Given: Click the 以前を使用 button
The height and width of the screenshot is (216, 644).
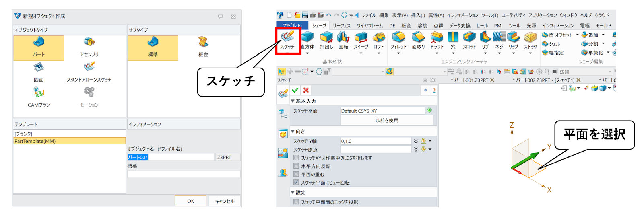Looking at the screenshot, I should click(x=387, y=120).
